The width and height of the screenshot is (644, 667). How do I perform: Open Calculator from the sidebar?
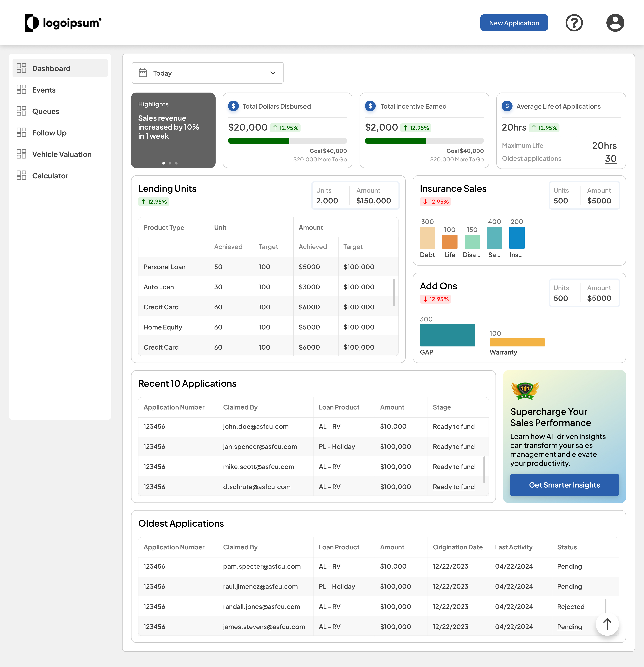click(50, 176)
